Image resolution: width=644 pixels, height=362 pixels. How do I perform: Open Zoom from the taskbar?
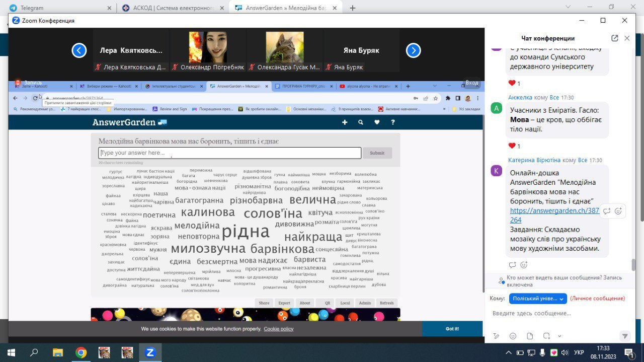pyautogui.click(x=150, y=352)
